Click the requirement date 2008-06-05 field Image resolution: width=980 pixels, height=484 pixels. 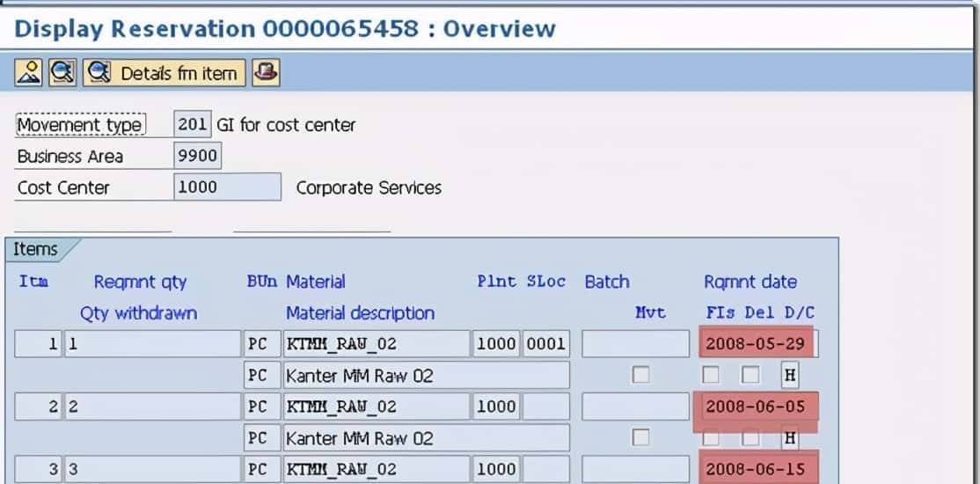tap(756, 407)
